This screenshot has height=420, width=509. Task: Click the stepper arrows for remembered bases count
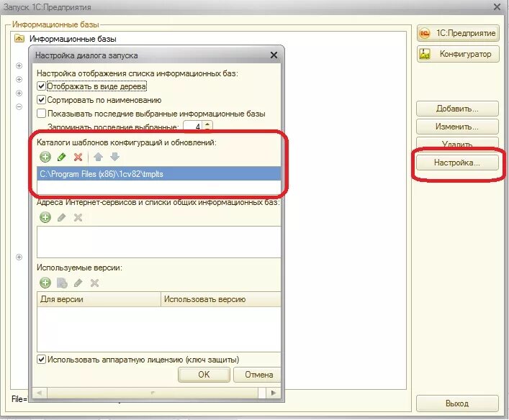click(208, 126)
